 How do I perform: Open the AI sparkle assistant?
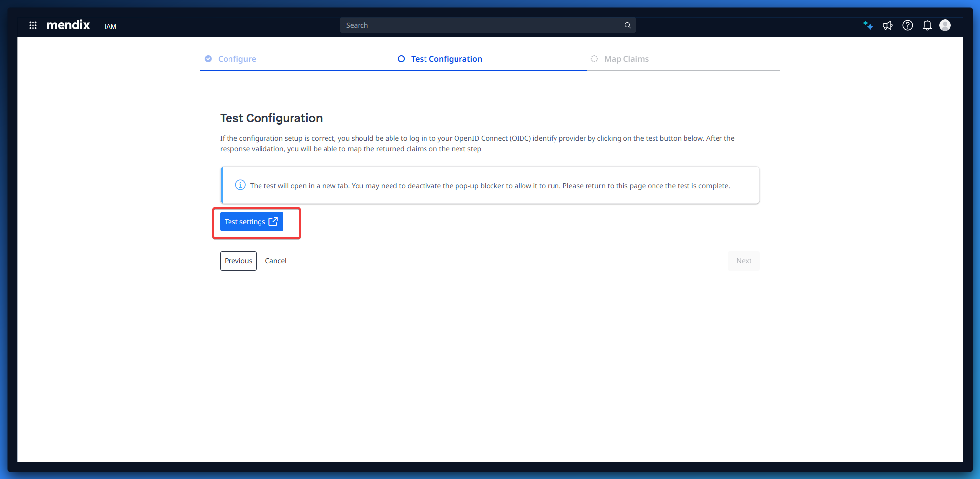point(868,25)
